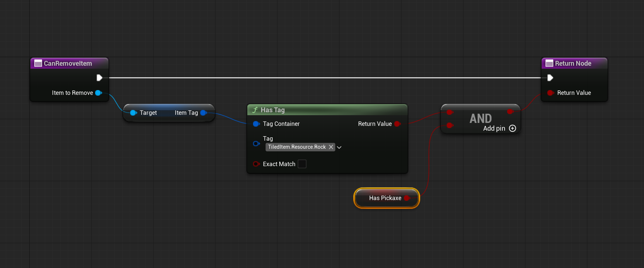
Task: Select the CanRemoveItem node title
Action: point(68,63)
